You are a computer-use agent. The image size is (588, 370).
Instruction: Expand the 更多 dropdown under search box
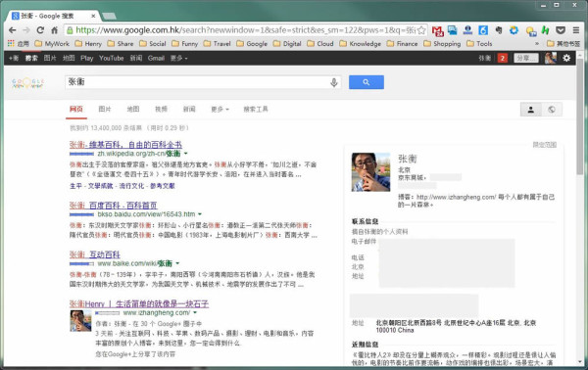click(x=220, y=110)
